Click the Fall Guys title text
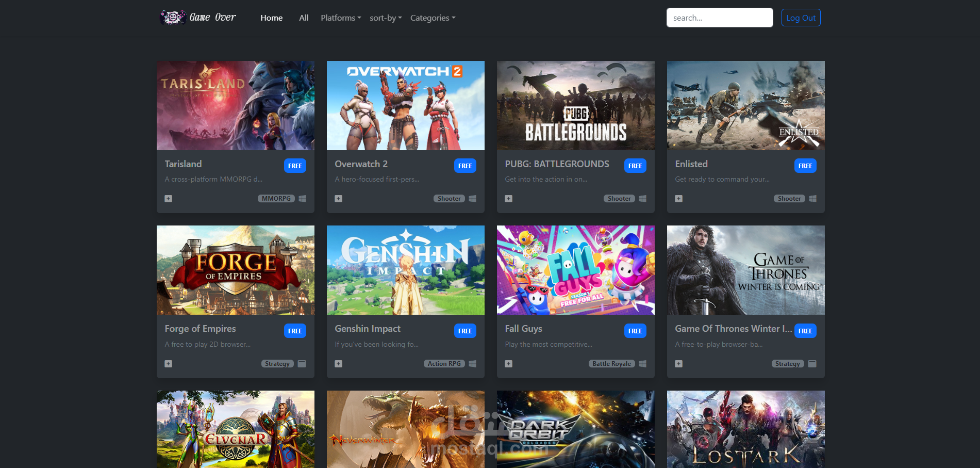This screenshot has height=468, width=980. [523, 329]
